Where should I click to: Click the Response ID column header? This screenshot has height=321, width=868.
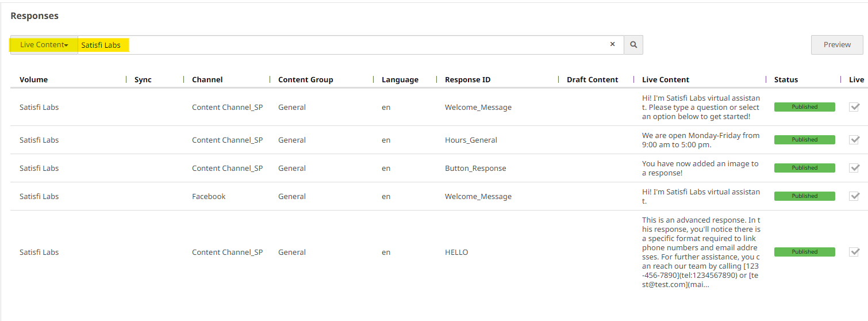point(467,80)
